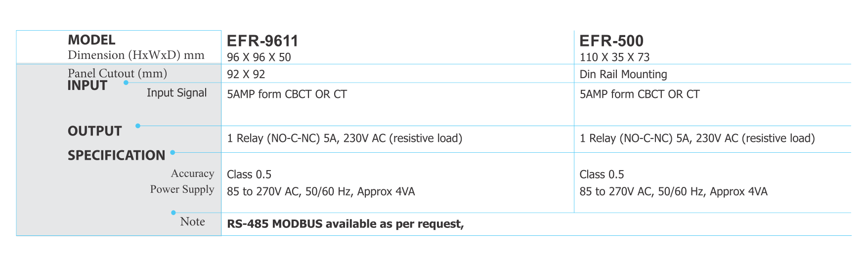Click the blue dot beside SPECIFICATION
This screenshot has width=868, height=267.
[x=173, y=152]
